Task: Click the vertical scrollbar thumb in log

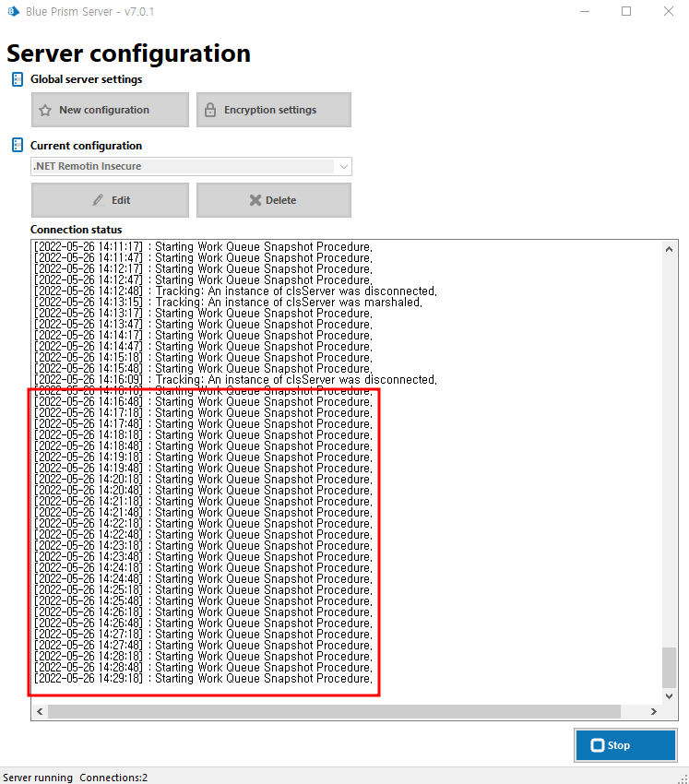Action: (669, 668)
